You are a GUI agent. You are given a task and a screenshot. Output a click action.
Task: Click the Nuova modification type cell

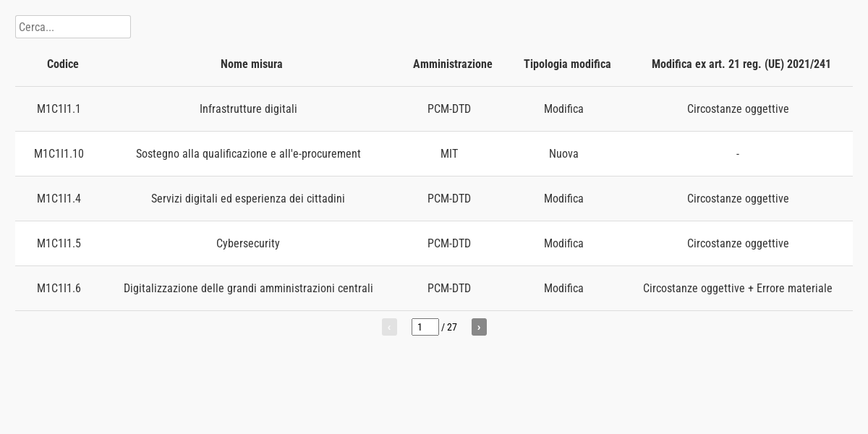pyautogui.click(x=563, y=153)
